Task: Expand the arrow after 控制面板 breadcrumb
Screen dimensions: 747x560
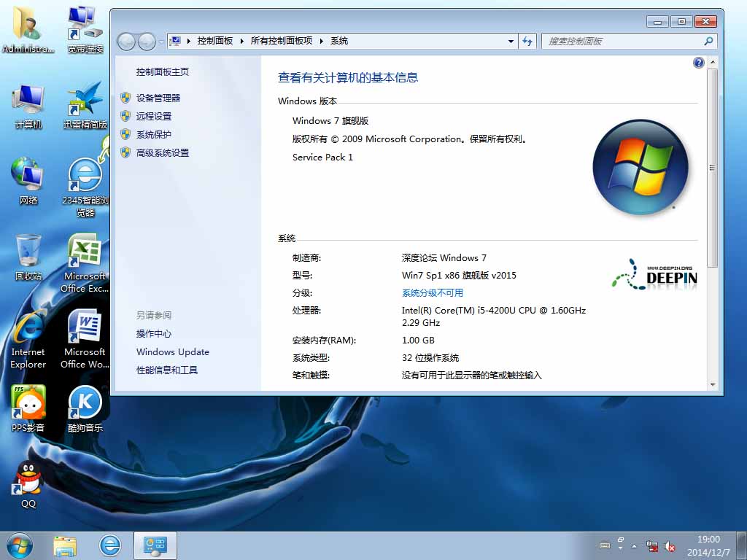Action: 241,42
